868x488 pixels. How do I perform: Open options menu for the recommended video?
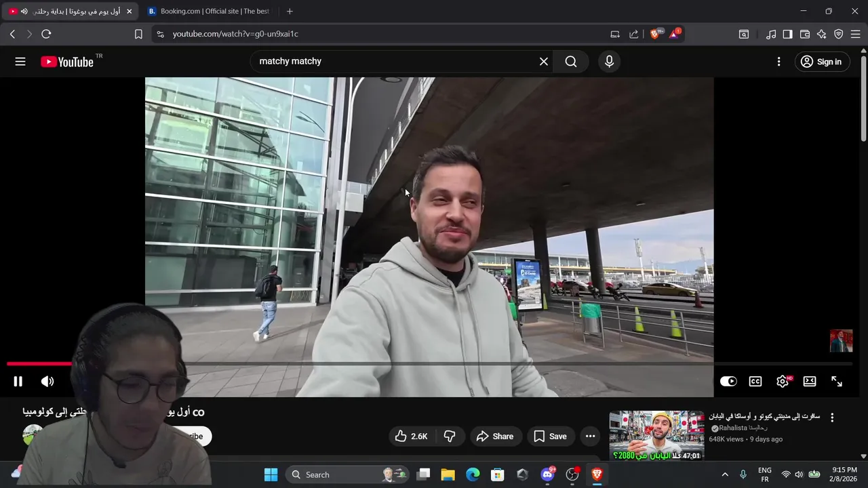click(x=832, y=418)
